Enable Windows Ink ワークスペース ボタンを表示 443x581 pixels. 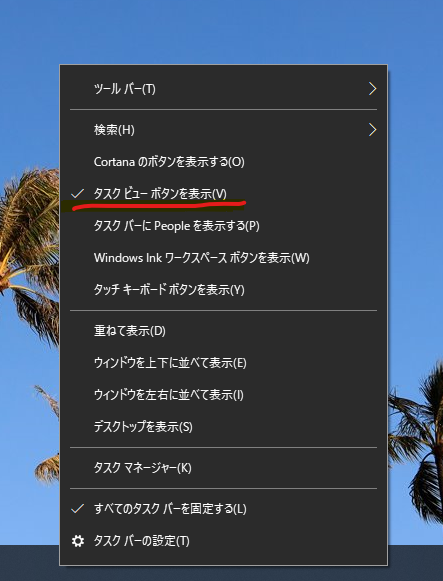coord(223,258)
